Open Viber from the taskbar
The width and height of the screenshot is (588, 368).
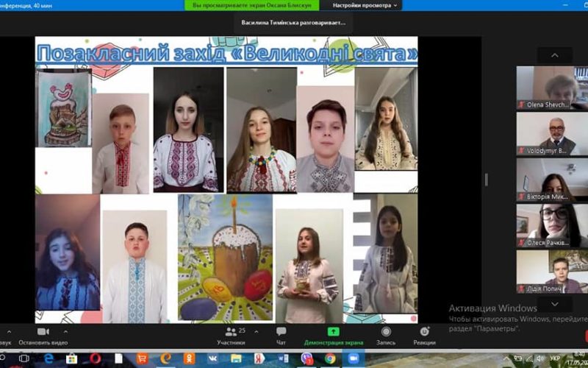click(306, 358)
